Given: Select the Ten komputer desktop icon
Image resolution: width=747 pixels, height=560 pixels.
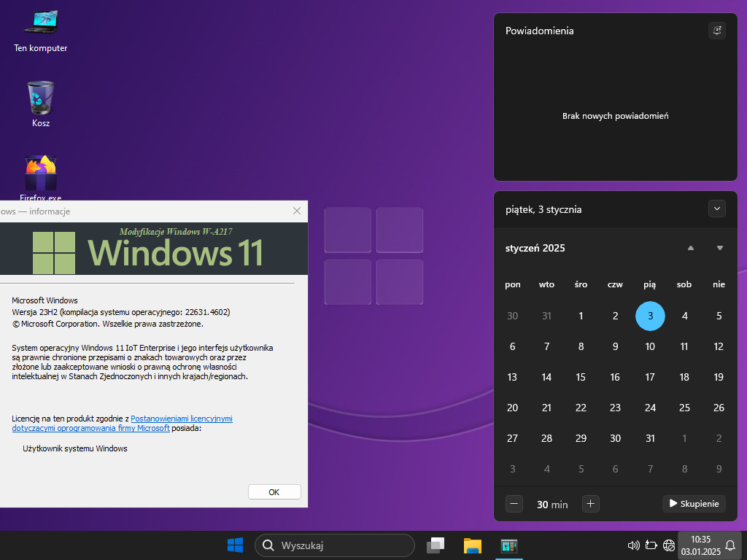Looking at the screenshot, I should 41,29.
